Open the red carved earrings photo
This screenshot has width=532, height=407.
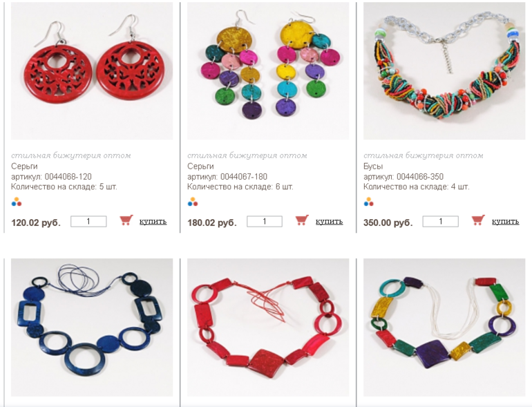coord(92,71)
